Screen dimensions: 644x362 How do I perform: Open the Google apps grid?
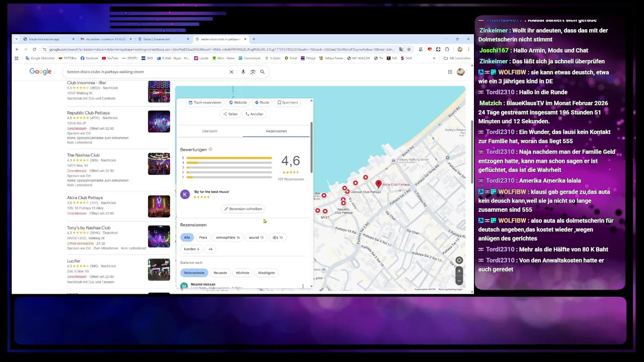450,72
